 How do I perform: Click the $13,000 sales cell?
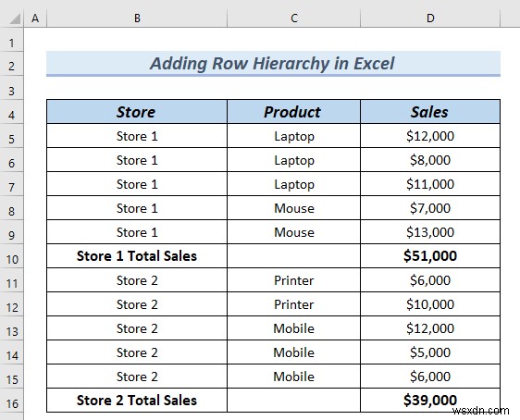coord(430,232)
